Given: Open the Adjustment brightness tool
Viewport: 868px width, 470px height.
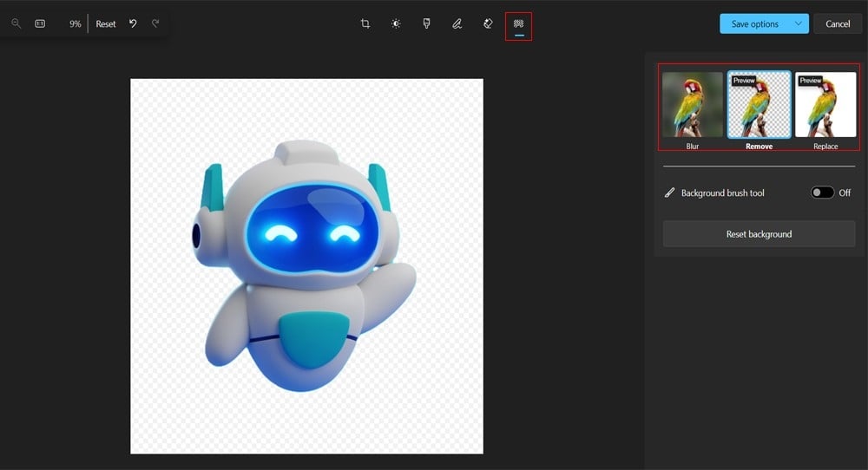Looking at the screenshot, I should (396, 24).
